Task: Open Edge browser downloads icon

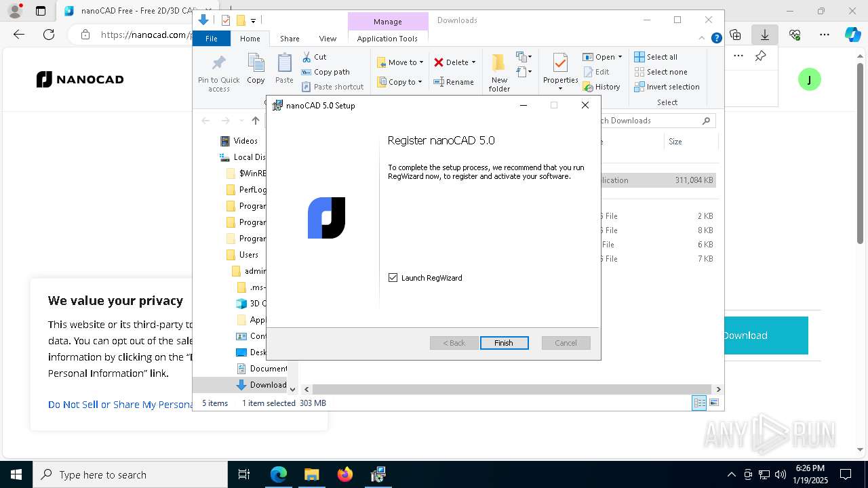Action: [x=764, y=35]
